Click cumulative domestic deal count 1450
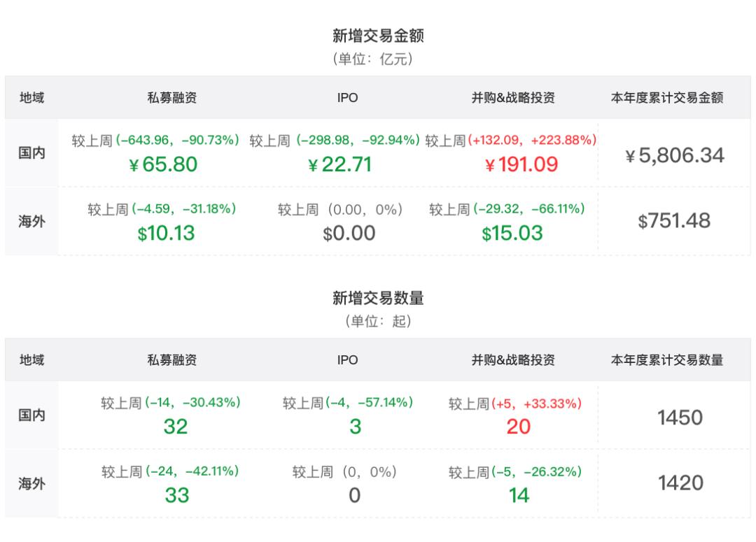This screenshot has width=756, height=542. tap(680, 418)
